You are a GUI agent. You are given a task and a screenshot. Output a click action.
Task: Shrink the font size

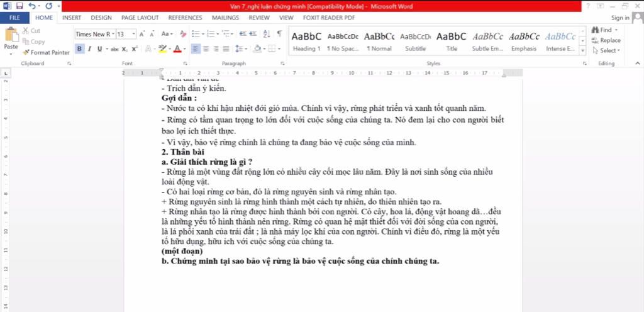click(152, 34)
